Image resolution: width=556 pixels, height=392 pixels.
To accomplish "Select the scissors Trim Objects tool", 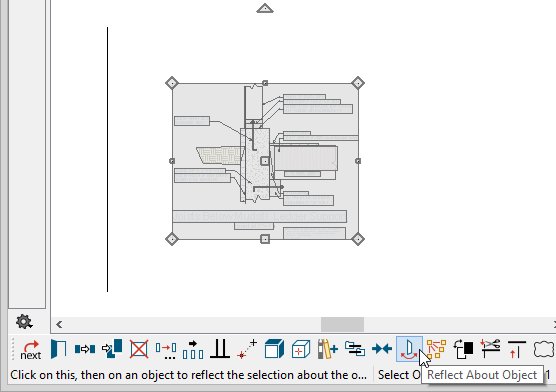I will click(490, 349).
